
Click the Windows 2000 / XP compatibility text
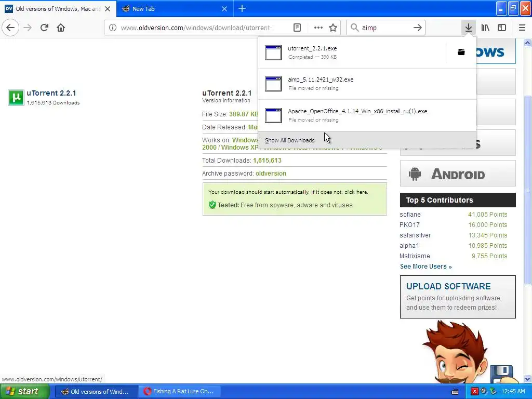(x=230, y=148)
